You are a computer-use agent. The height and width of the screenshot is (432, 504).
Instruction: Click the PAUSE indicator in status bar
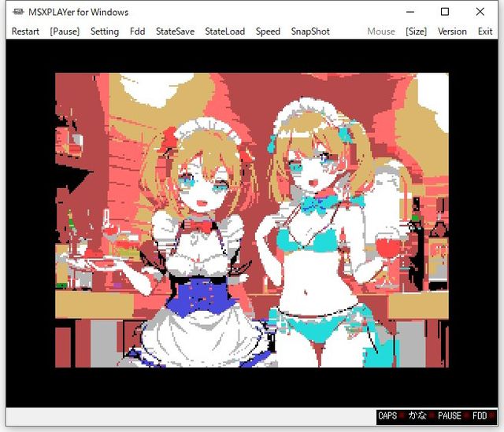pos(450,416)
